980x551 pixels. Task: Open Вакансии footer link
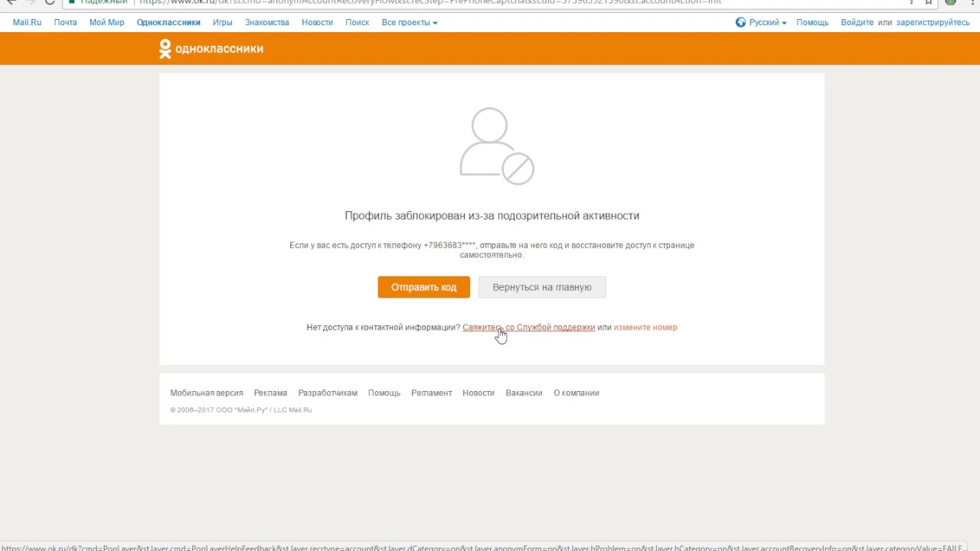point(524,393)
